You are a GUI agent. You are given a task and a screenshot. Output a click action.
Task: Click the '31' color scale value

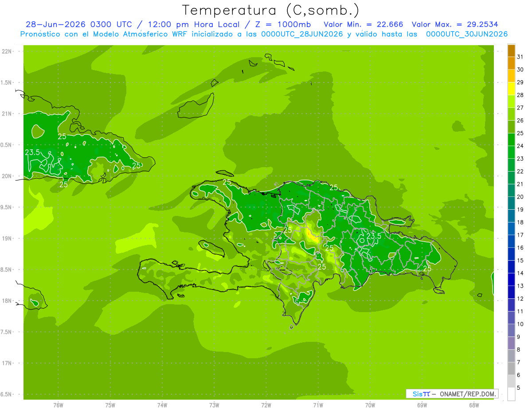point(520,57)
